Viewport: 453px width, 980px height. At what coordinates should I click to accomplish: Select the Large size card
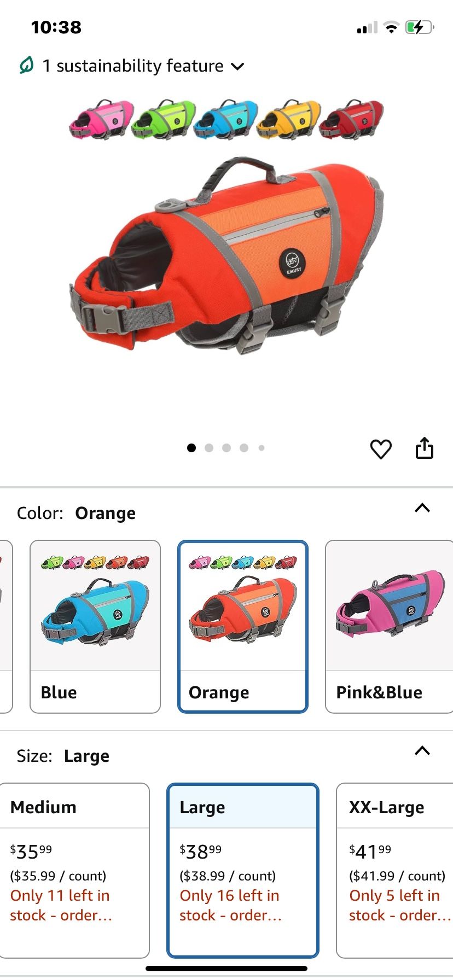pyautogui.click(x=243, y=871)
